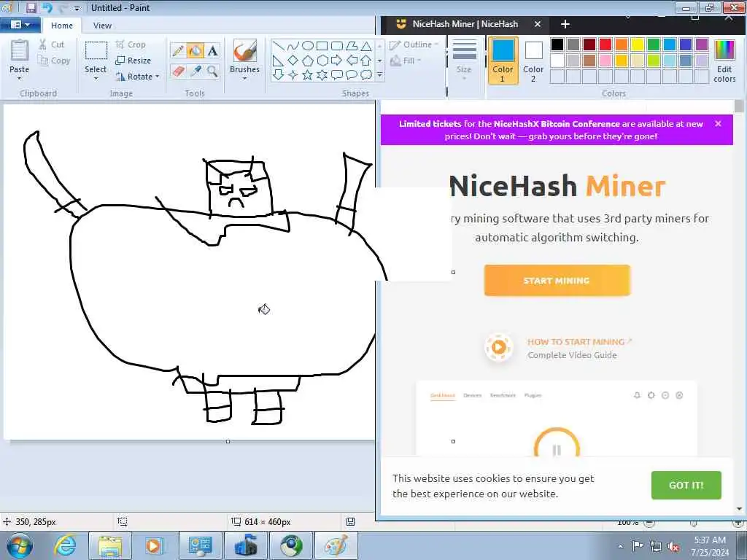Choose the Heart-like cloud callout shape
Screen dimensions: 747x560
pyautogui.click(x=366, y=75)
